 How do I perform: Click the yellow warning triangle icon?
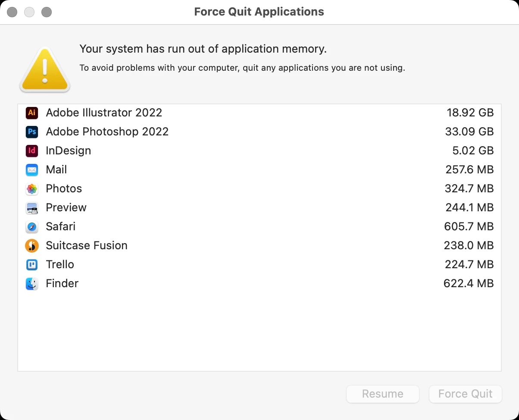(x=45, y=70)
